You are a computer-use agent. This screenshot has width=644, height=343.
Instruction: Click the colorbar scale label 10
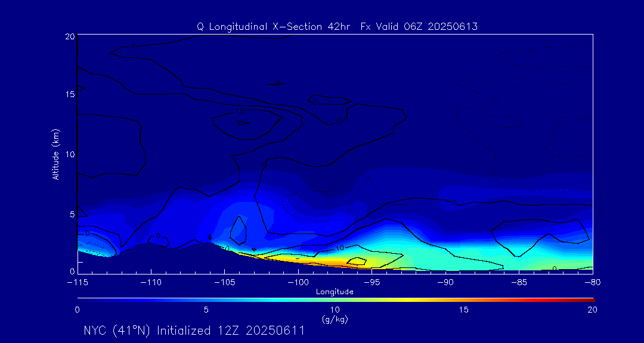click(335, 310)
